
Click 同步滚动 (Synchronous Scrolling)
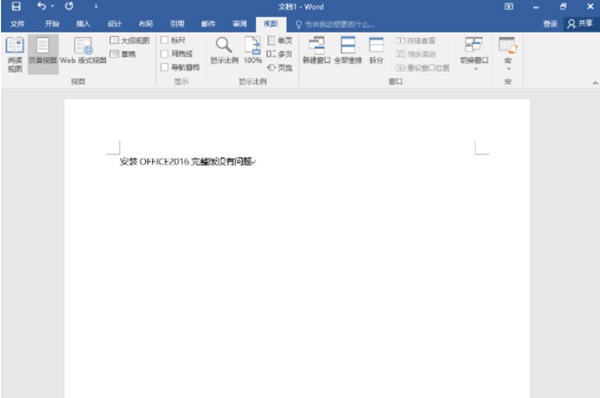tap(416, 54)
